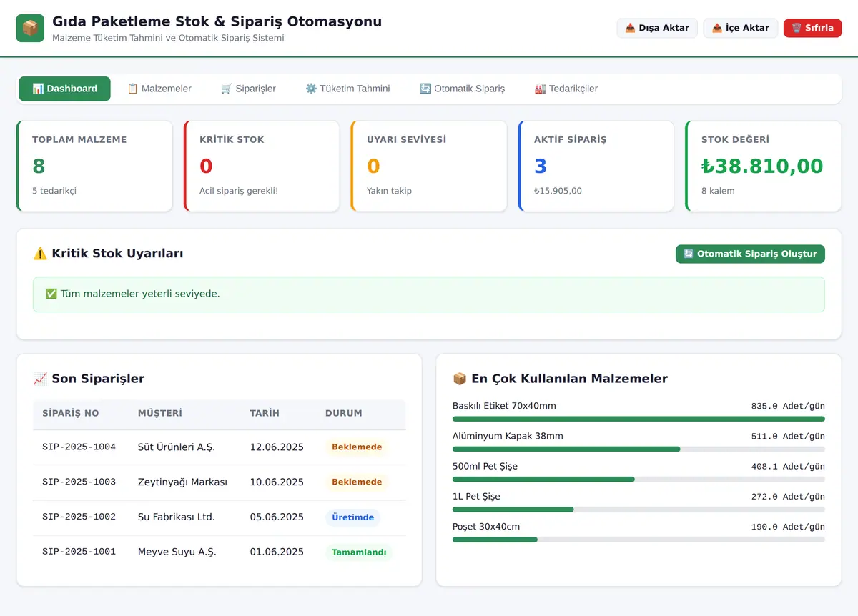Click the Otomatik Sipariş Oluştur button
The height and width of the screenshot is (616, 858).
[x=750, y=254]
